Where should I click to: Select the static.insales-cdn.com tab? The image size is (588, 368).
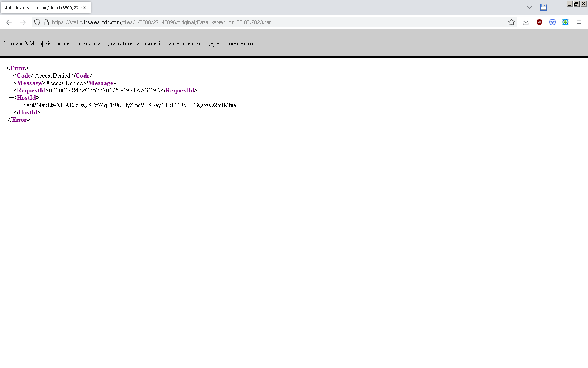tap(45, 8)
